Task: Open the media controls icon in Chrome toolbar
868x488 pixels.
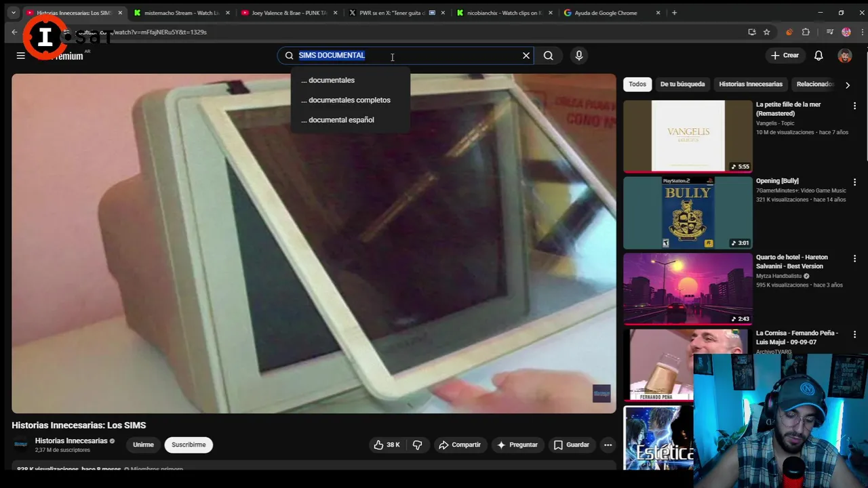Action: pos(829,32)
